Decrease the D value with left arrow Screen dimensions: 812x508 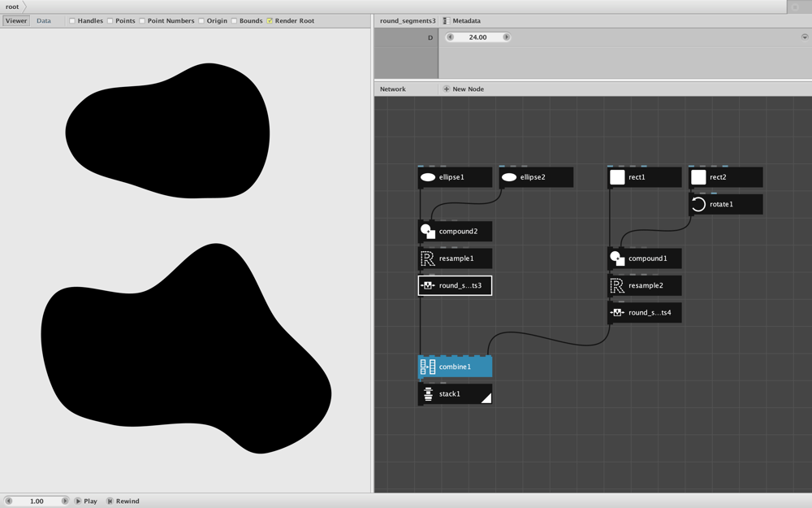click(x=450, y=37)
